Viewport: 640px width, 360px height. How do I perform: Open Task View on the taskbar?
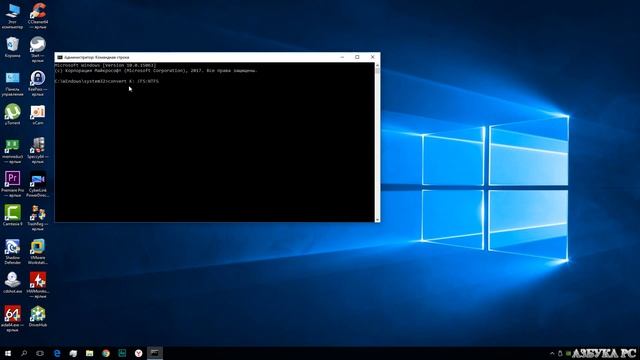40,353
